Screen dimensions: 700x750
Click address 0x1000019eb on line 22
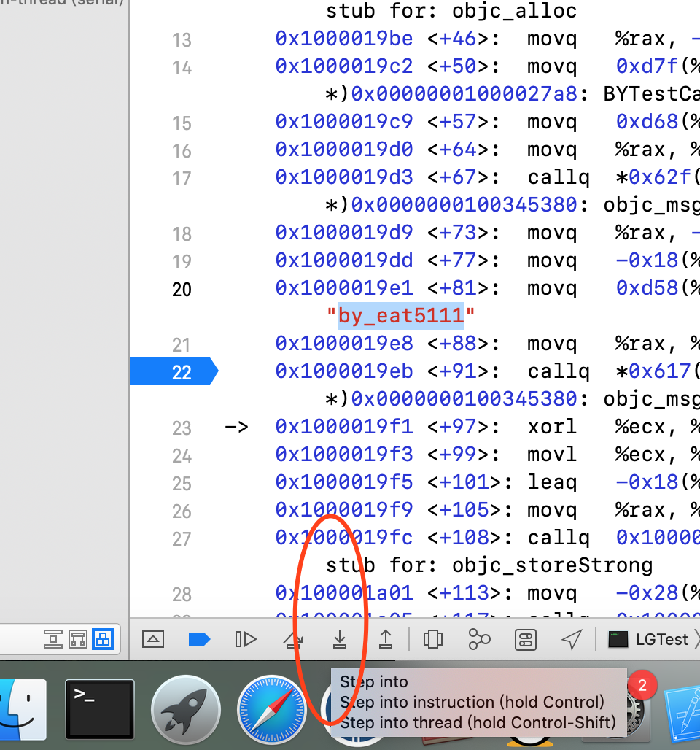[343, 371]
